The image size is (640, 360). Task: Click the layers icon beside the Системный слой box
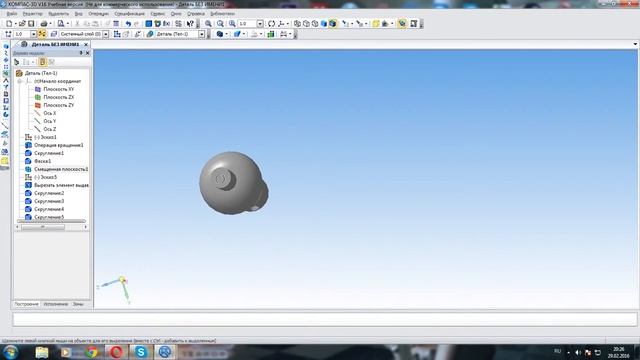point(53,34)
